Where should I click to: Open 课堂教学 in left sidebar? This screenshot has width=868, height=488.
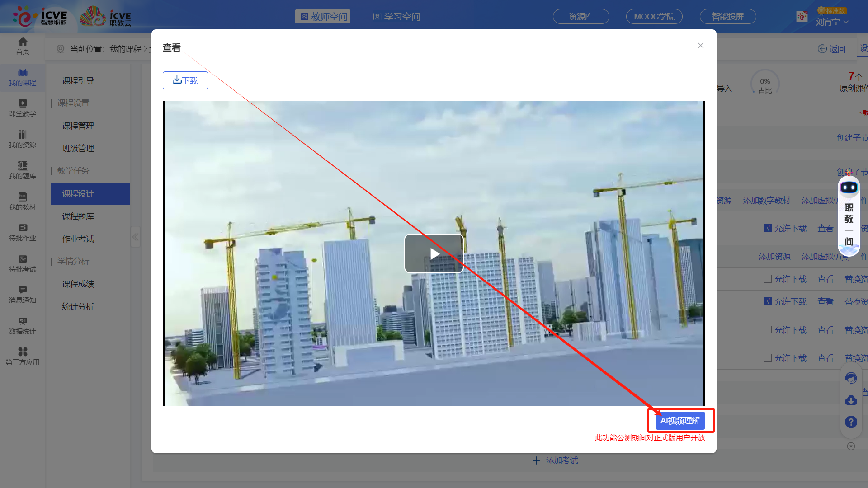click(x=23, y=108)
